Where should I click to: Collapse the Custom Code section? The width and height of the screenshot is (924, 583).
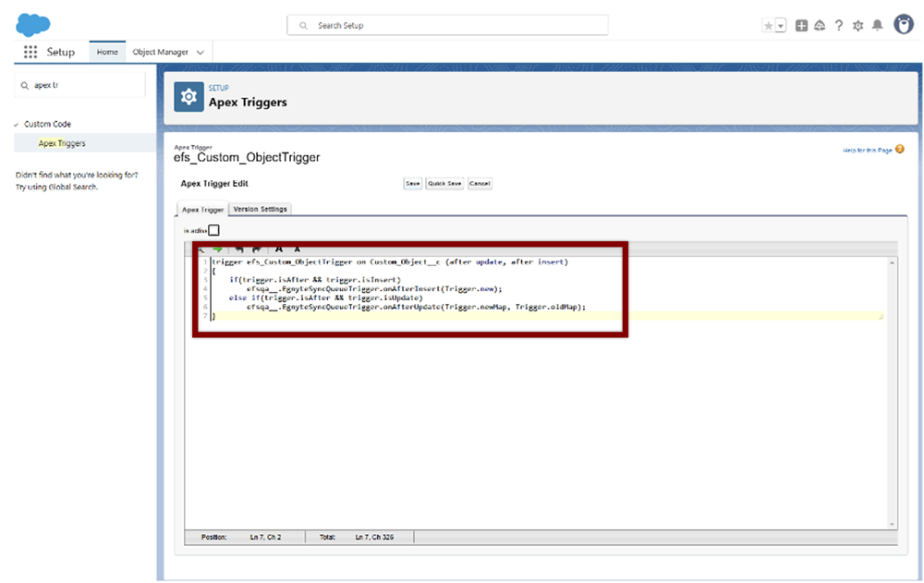pos(16,125)
